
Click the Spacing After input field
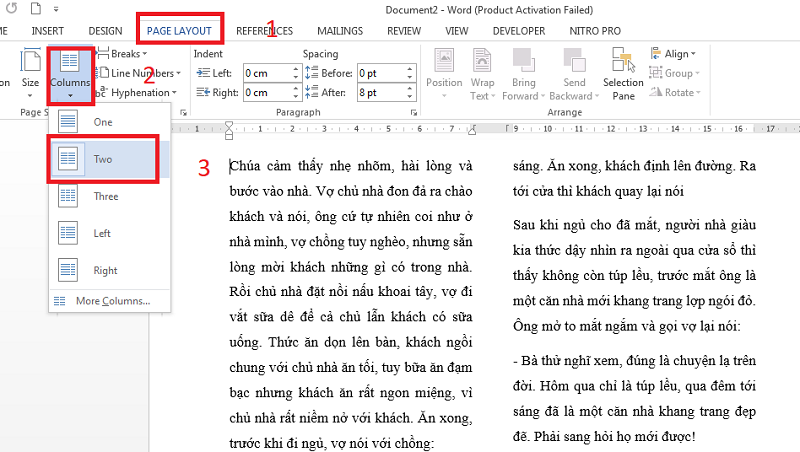pos(382,92)
